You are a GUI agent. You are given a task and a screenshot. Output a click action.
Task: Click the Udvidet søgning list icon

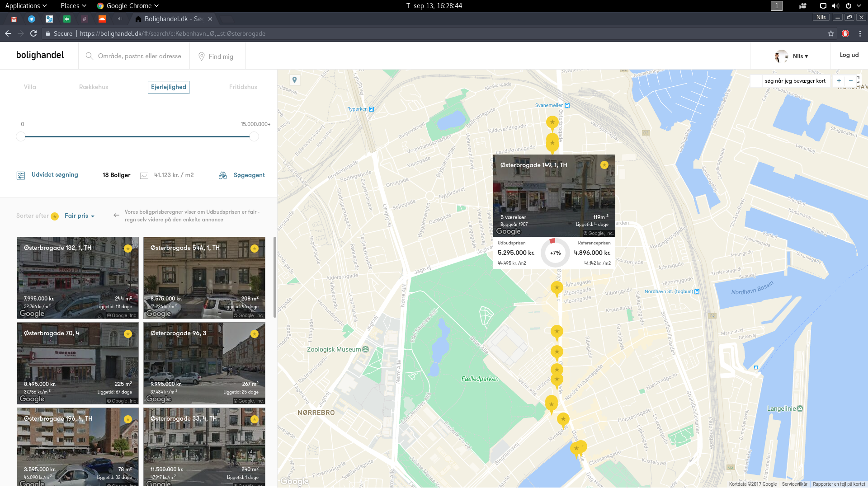(21, 175)
